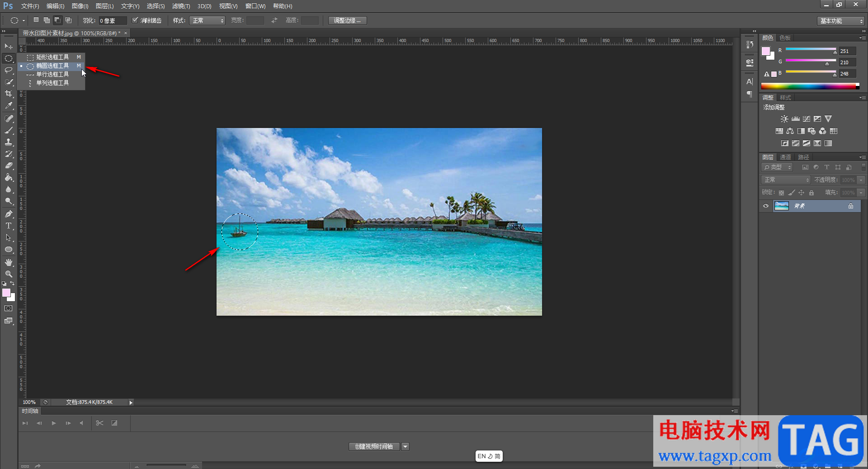
Task: Add a Channel Mixer adjustment
Action: [823, 131]
